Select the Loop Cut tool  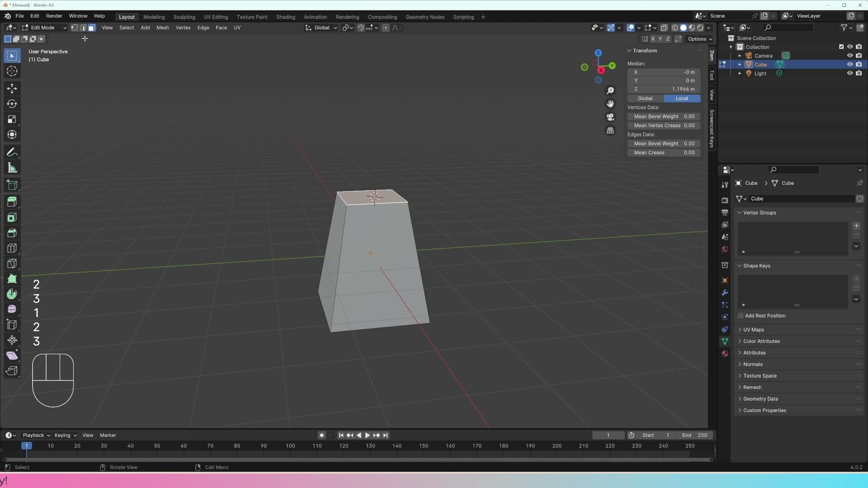(x=12, y=248)
